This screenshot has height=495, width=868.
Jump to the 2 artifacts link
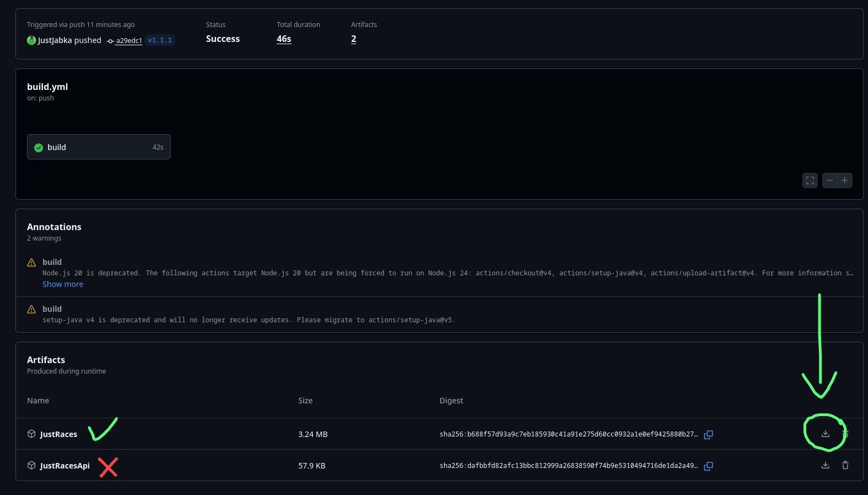click(x=353, y=39)
